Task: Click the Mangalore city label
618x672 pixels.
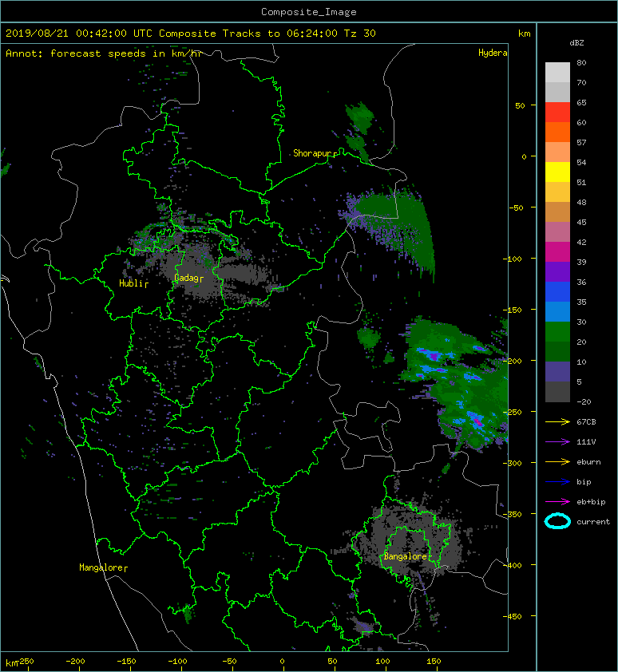Action: pos(101,567)
